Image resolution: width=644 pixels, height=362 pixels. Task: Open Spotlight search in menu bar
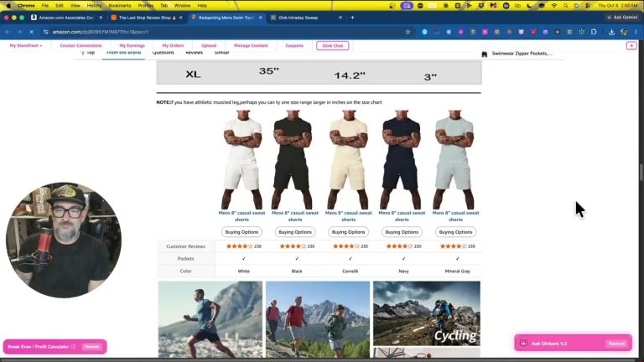pyautogui.click(x=565, y=6)
